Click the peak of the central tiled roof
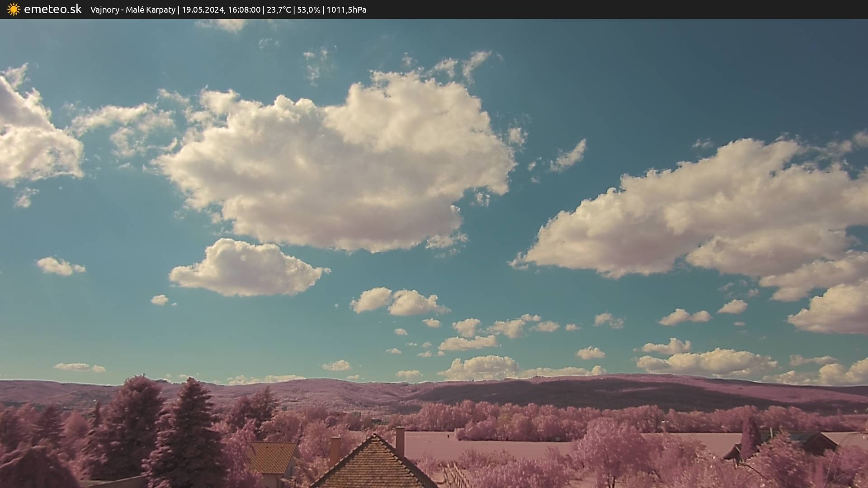The height and width of the screenshot is (488, 868). click(374, 436)
